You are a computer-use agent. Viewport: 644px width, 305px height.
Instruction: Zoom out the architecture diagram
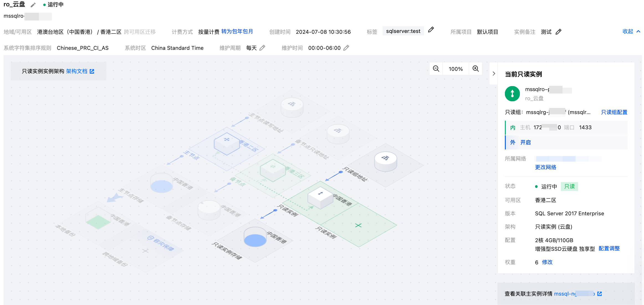pos(436,69)
